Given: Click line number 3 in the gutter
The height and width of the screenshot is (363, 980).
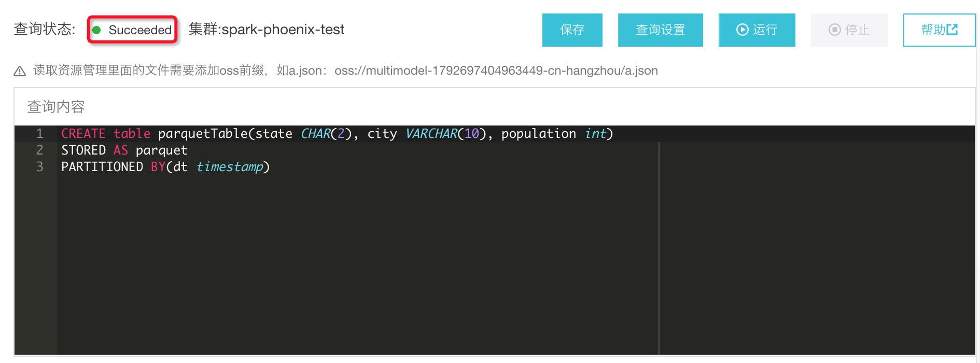Looking at the screenshot, I should click(39, 167).
